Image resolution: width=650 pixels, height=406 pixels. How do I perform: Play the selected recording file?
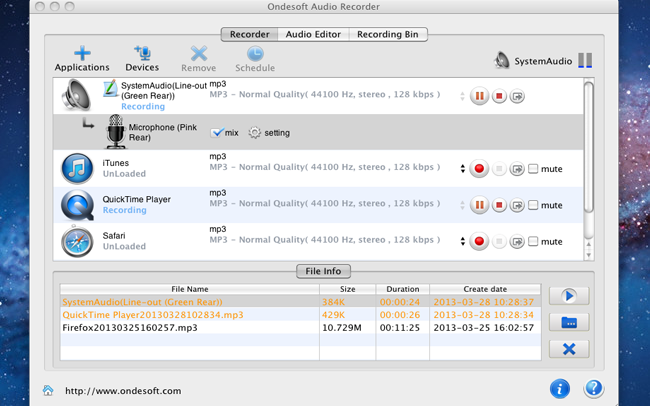tap(568, 296)
